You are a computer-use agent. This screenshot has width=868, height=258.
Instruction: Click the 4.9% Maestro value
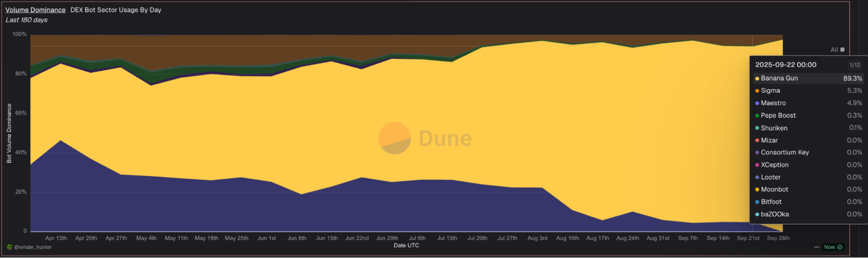[x=855, y=103]
